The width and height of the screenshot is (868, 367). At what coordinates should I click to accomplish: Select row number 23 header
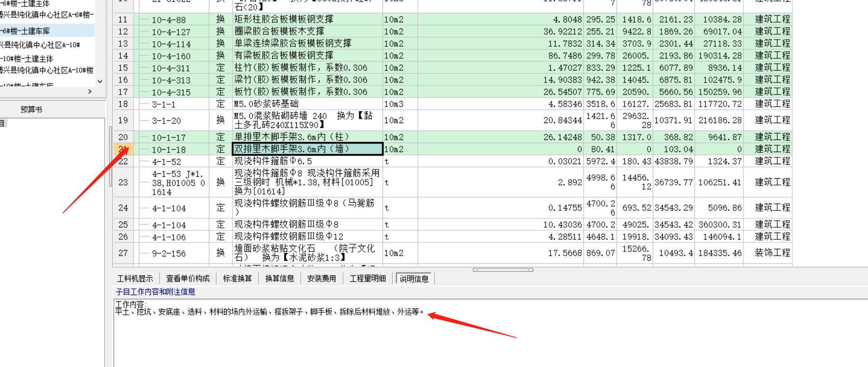[124, 183]
